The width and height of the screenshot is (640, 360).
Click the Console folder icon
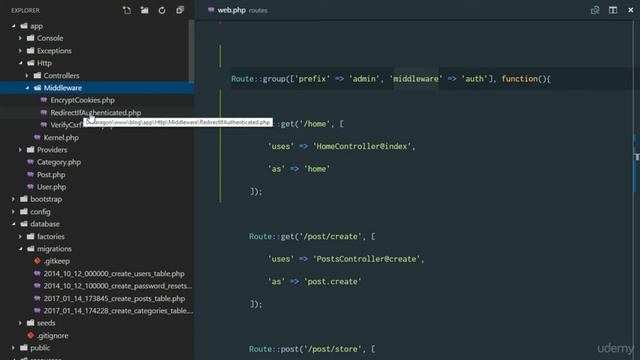point(31,38)
